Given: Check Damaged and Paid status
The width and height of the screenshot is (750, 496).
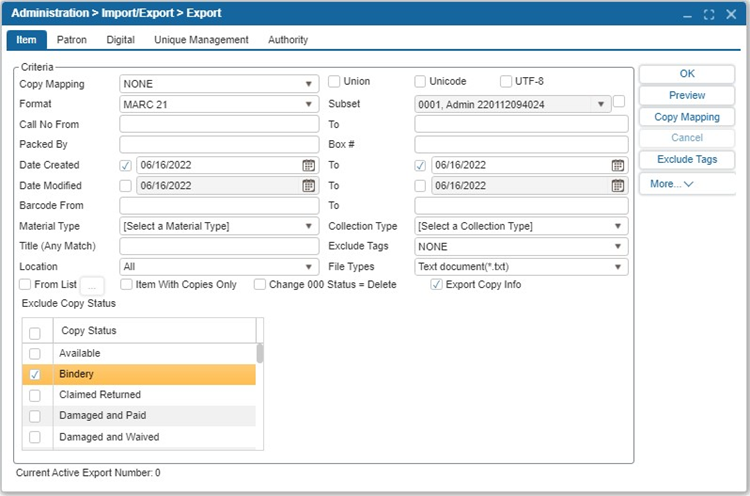Looking at the screenshot, I should click(35, 416).
